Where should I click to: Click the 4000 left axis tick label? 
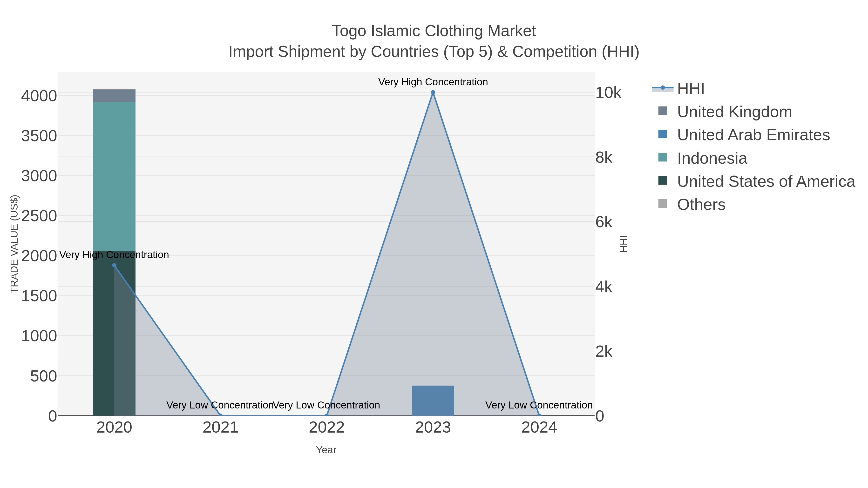(39, 96)
